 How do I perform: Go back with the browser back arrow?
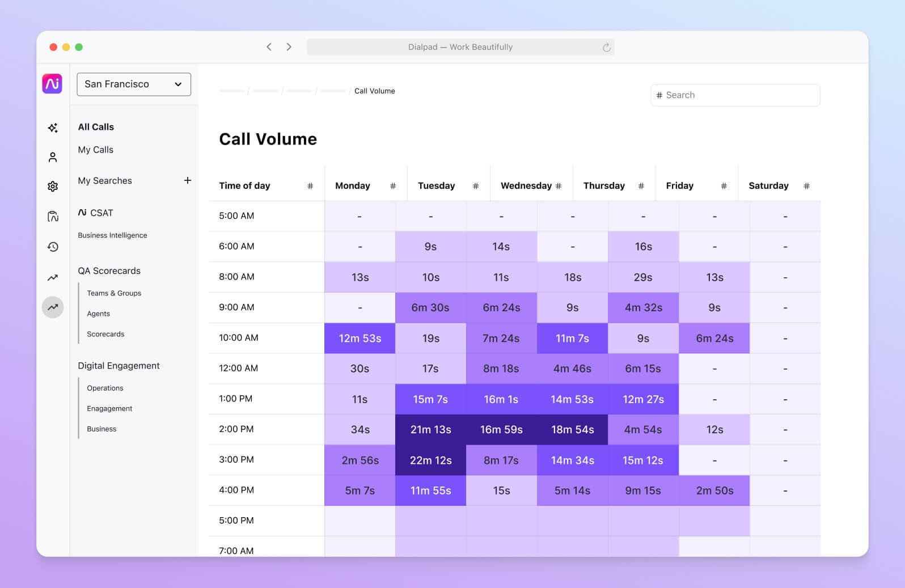269,47
